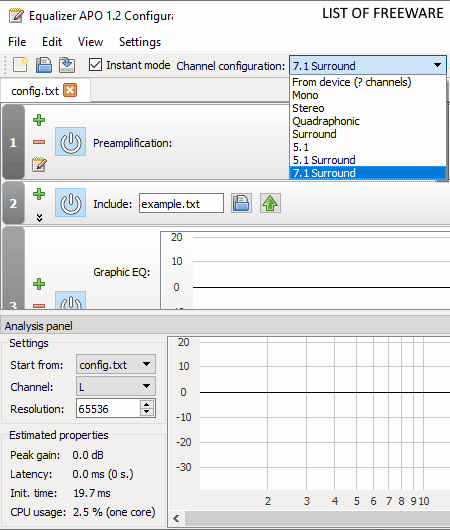This screenshot has width=450, height=530.
Task: Add filter with green plus in row 1
Action: click(x=39, y=120)
